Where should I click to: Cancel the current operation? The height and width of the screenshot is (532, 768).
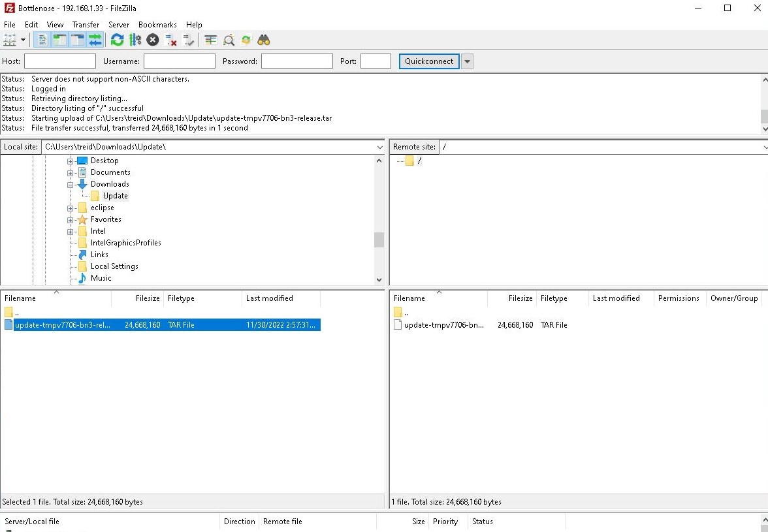(153, 40)
